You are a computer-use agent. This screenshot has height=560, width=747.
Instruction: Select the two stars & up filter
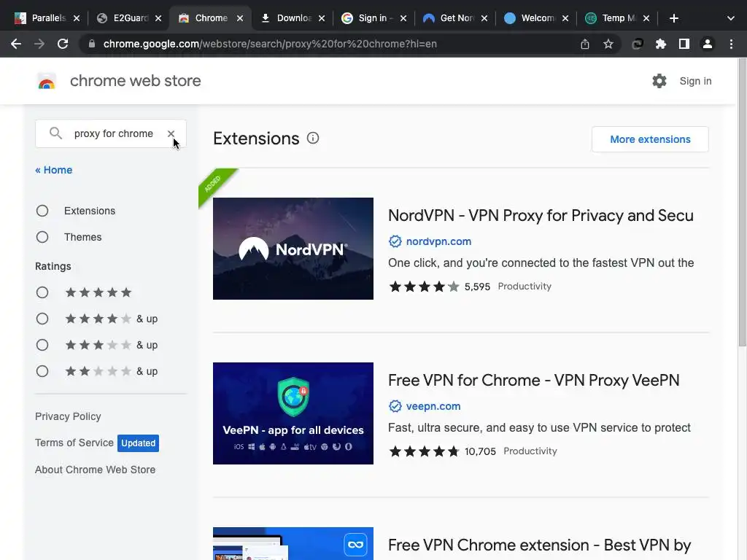pos(42,371)
